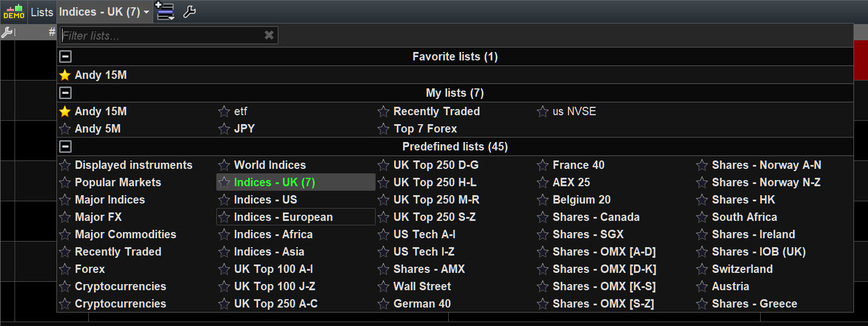This screenshot has width=868, height=326.
Task: Click the Filter lists input field
Action: coord(161,36)
